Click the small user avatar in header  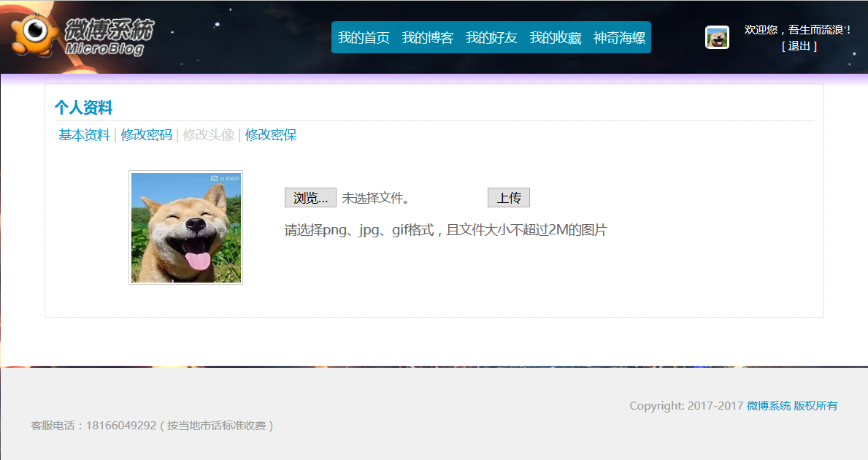point(717,37)
